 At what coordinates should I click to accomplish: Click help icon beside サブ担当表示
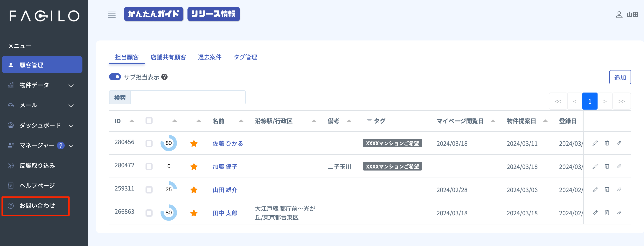[164, 77]
